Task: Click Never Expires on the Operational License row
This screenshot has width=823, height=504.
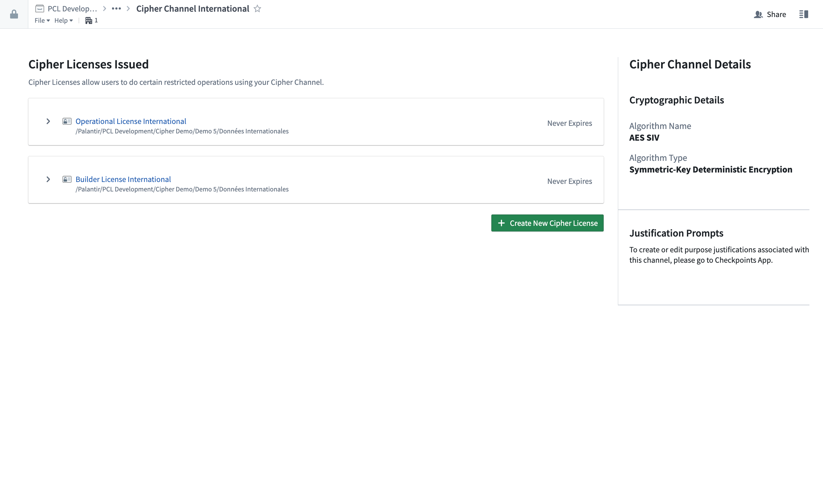Action: point(570,123)
